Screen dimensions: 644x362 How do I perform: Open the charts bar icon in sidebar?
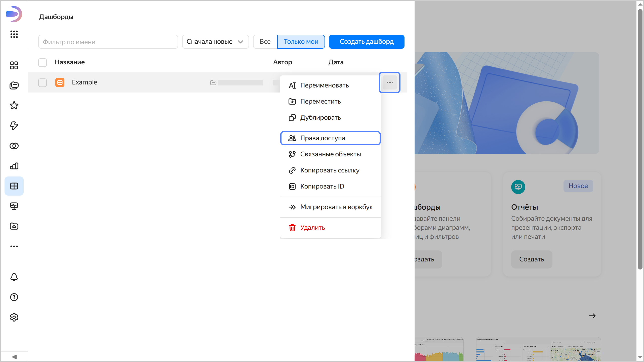pos(14,166)
